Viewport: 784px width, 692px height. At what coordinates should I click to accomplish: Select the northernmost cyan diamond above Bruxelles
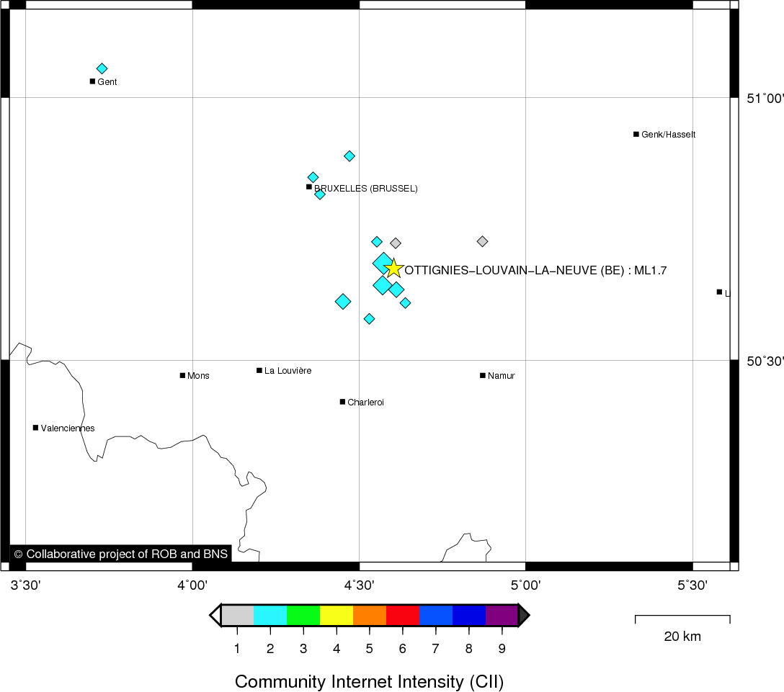349,156
